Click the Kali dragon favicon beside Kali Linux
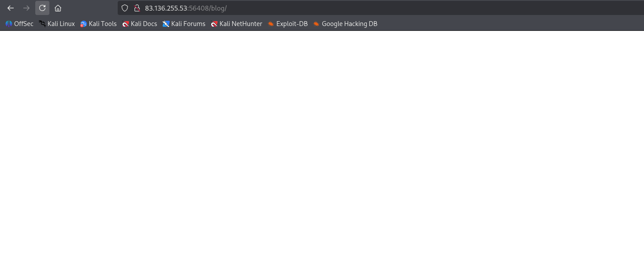The width and height of the screenshot is (644, 258). pos(42,24)
